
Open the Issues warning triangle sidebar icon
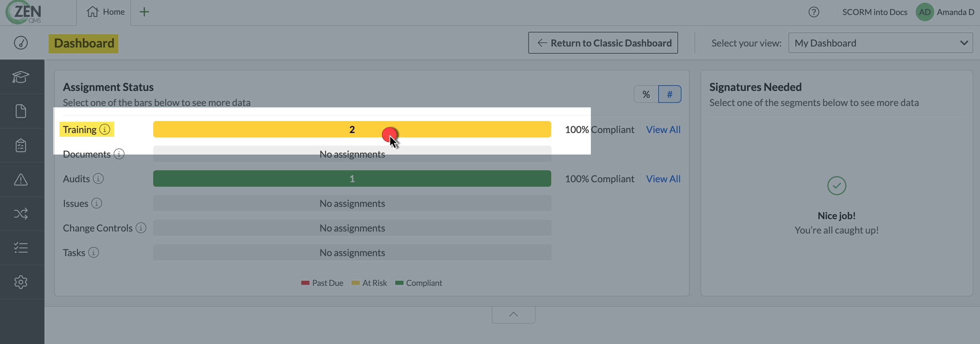21,179
